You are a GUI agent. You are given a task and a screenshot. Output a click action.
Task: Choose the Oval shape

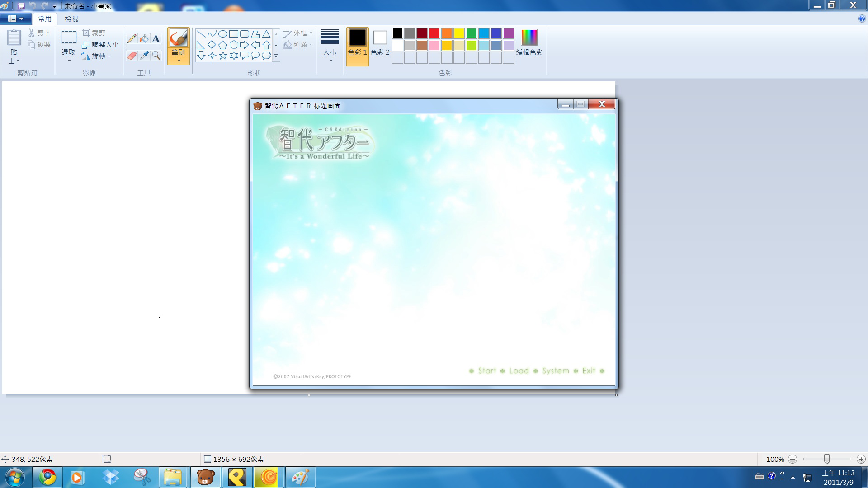point(223,34)
